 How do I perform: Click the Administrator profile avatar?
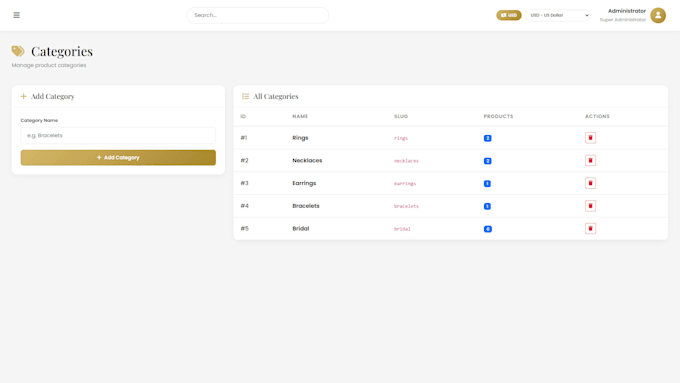click(658, 15)
